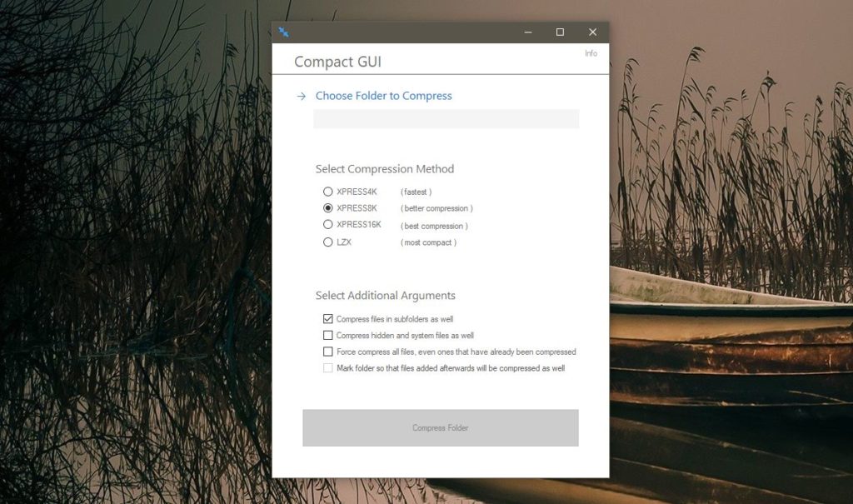This screenshot has width=853, height=504.
Task: Click the Select Compression Method heading
Action: 386,168
